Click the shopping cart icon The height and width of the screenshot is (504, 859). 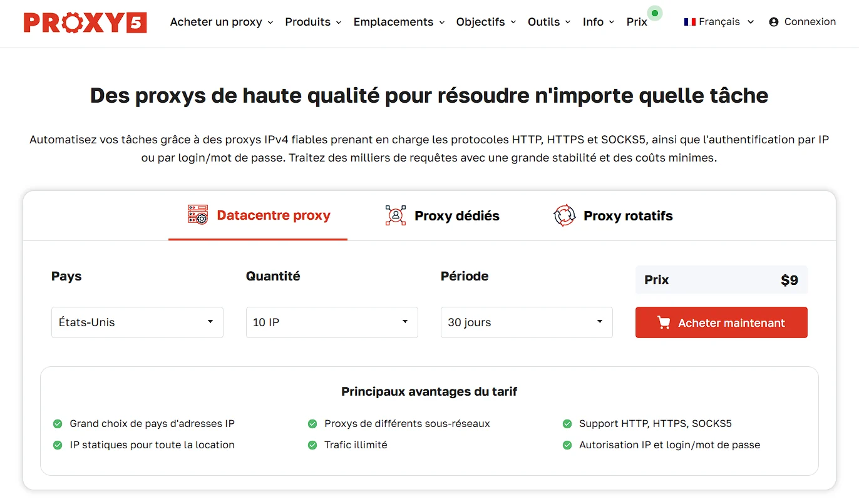[x=664, y=322]
